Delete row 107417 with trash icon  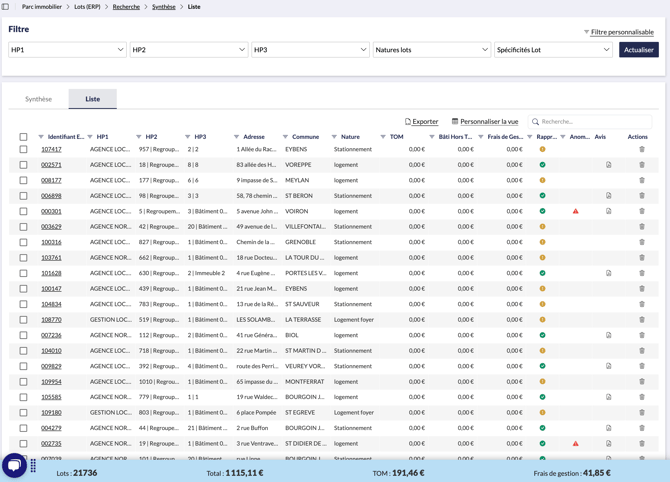click(642, 150)
